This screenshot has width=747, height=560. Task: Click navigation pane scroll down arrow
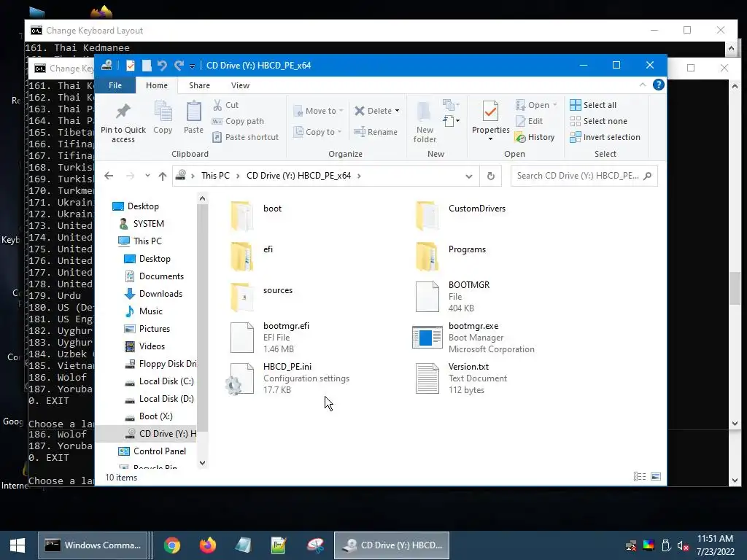(203, 462)
